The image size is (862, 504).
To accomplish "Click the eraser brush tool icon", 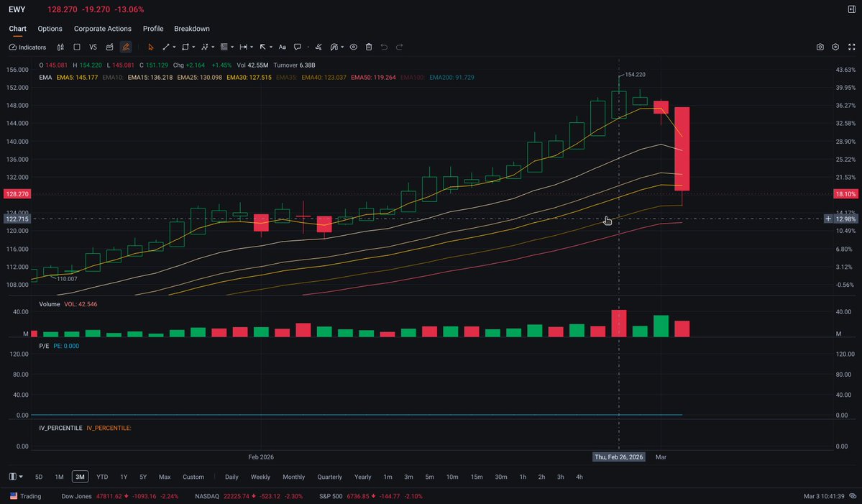I will pos(319,47).
